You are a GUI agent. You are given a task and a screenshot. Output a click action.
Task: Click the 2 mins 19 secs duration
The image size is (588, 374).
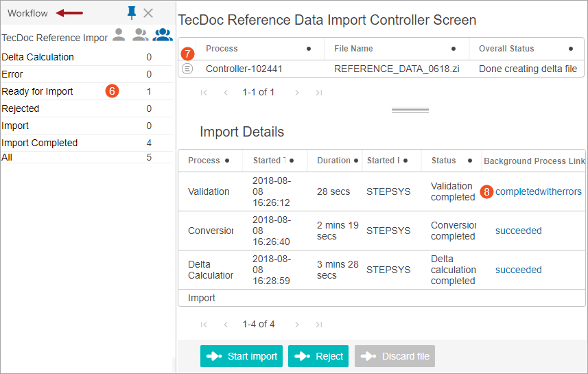point(338,231)
